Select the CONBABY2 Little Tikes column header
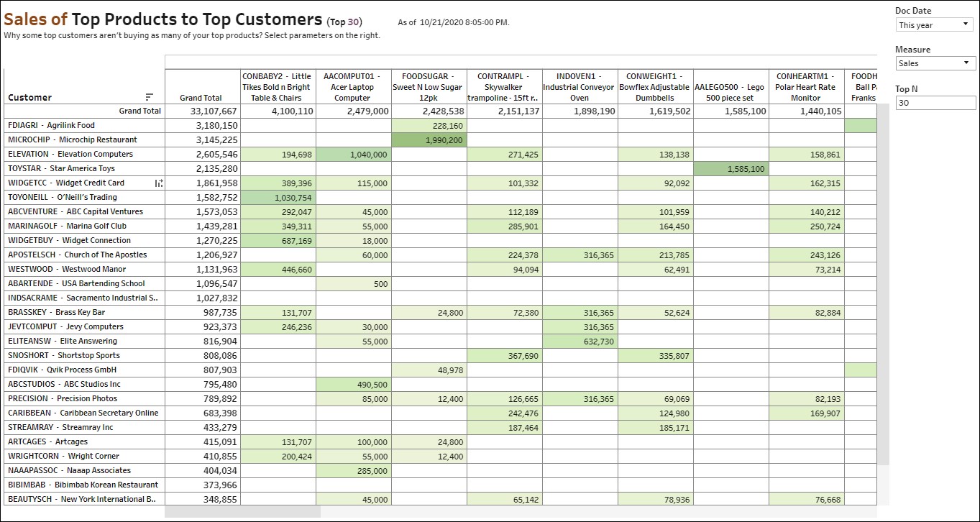 (277, 87)
